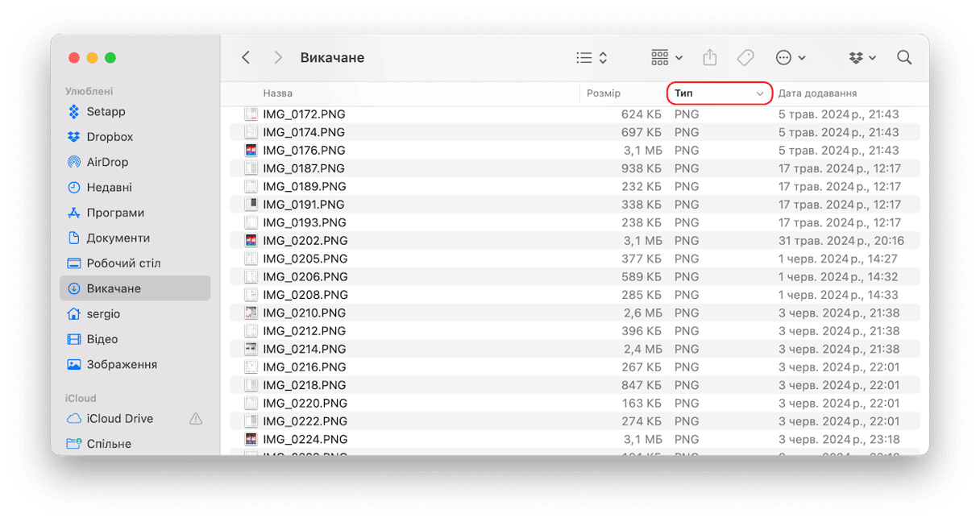
Task: Click the Share toolbar icon
Action: tap(709, 57)
